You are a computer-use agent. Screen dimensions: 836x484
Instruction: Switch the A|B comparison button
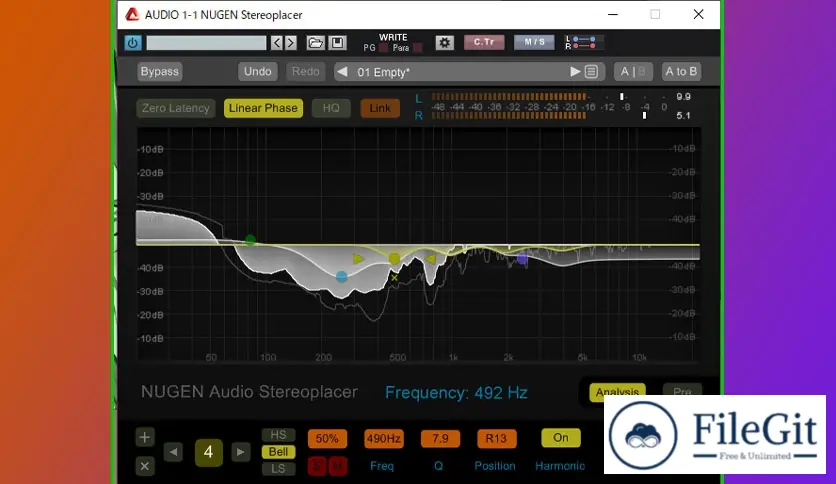(x=633, y=71)
